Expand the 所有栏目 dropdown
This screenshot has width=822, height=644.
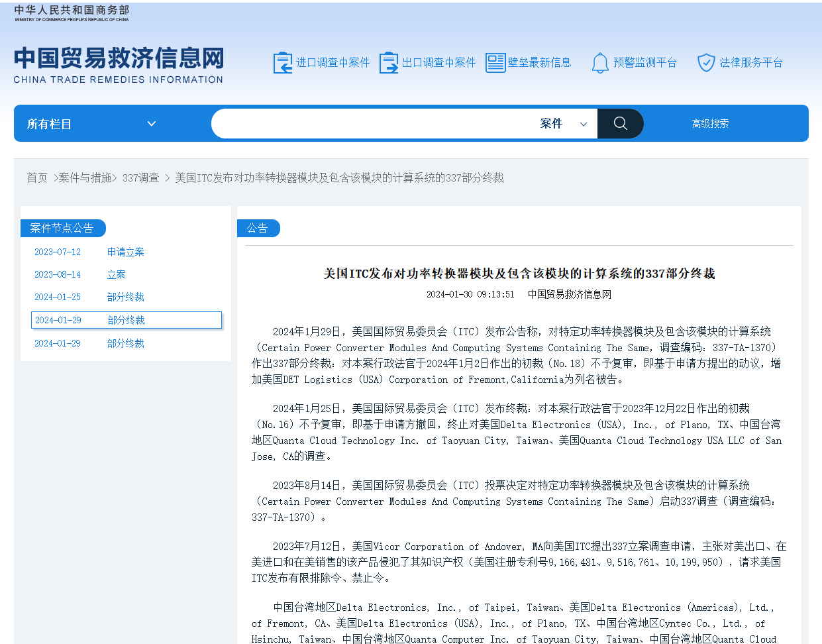coord(92,124)
